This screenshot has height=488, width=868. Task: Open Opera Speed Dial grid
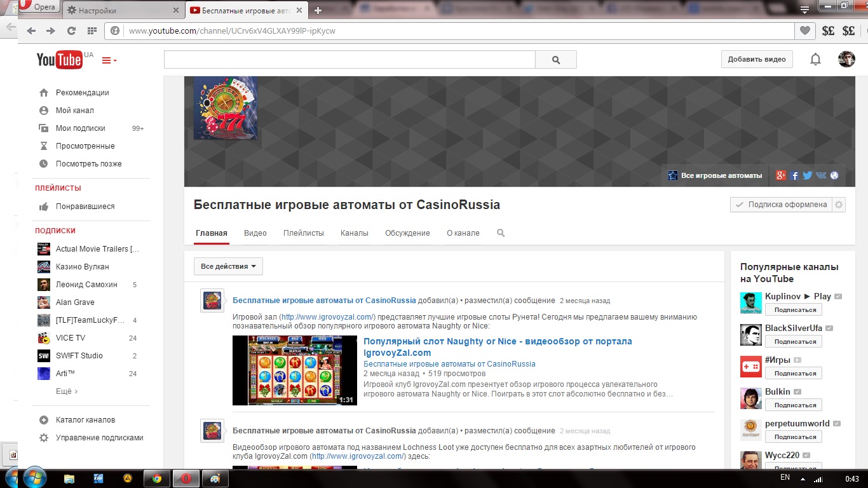92,30
